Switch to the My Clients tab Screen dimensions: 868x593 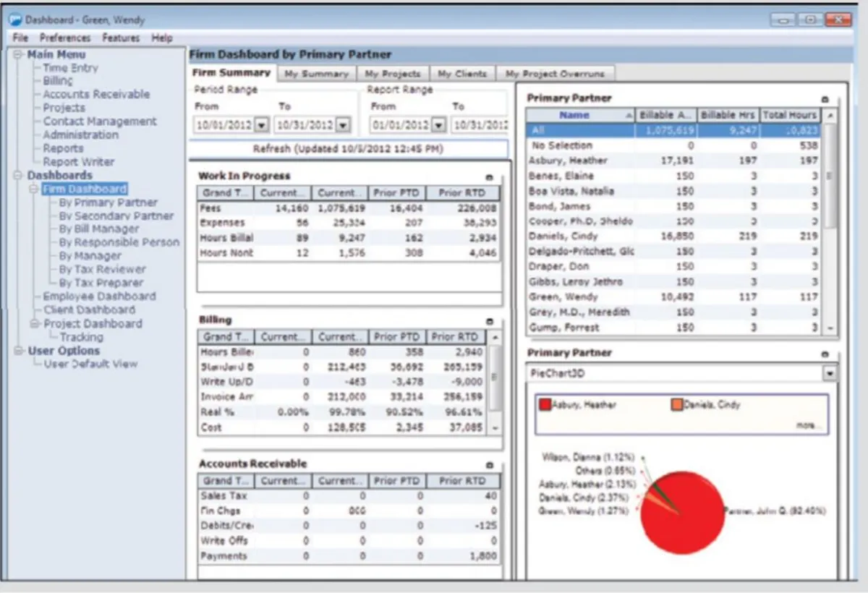point(463,73)
